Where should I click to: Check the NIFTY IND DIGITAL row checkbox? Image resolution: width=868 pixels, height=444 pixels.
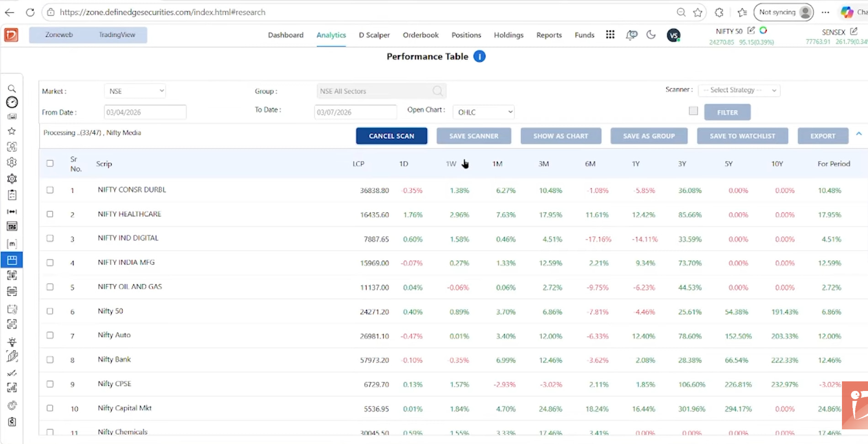[x=50, y=238]
